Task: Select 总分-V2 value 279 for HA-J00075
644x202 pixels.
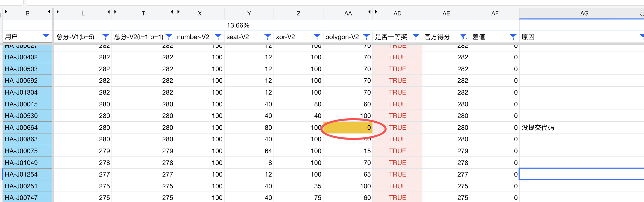Action: pos(143,151)
